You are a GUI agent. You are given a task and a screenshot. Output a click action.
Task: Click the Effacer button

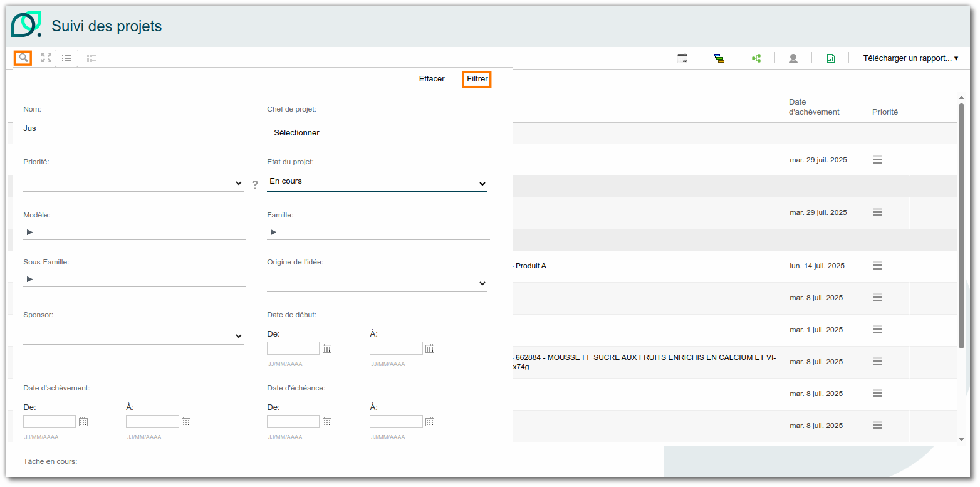tap(432, 79)
